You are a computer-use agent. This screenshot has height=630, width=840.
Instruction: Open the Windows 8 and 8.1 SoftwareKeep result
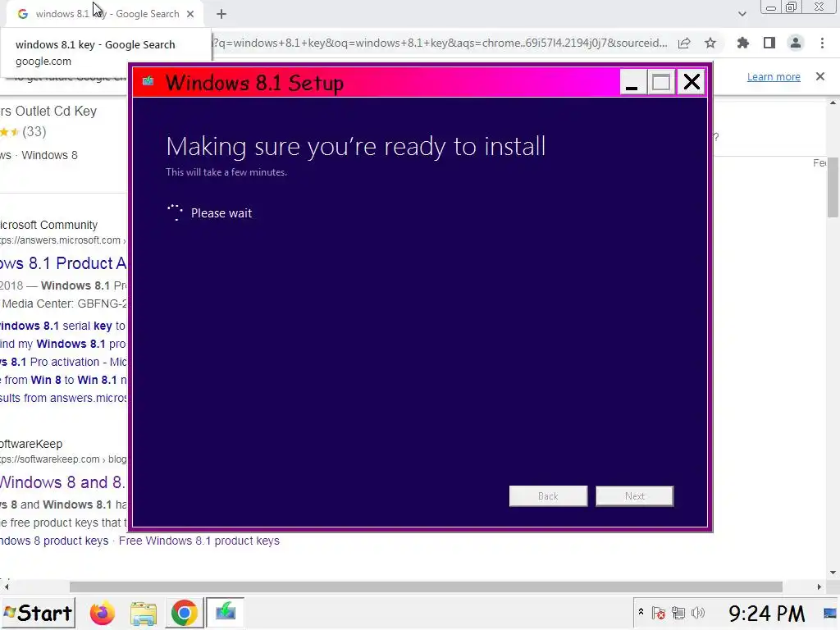pos(62,482)
